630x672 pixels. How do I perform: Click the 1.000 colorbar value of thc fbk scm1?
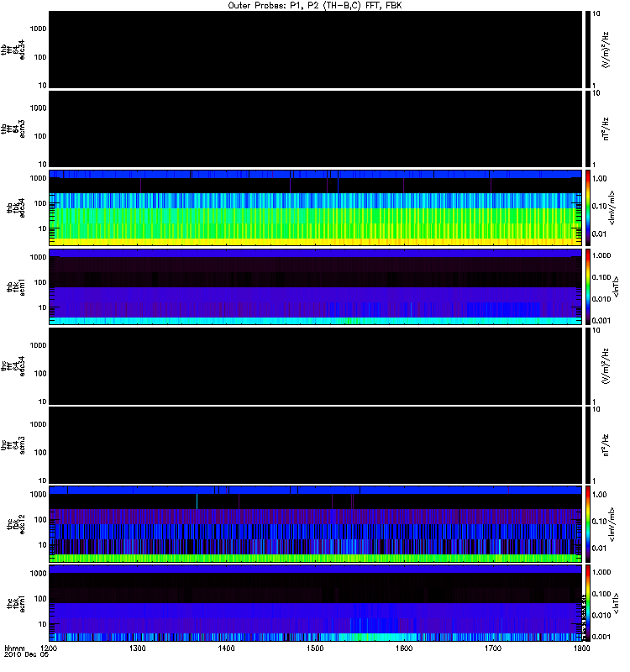click(x=601, y=572)
